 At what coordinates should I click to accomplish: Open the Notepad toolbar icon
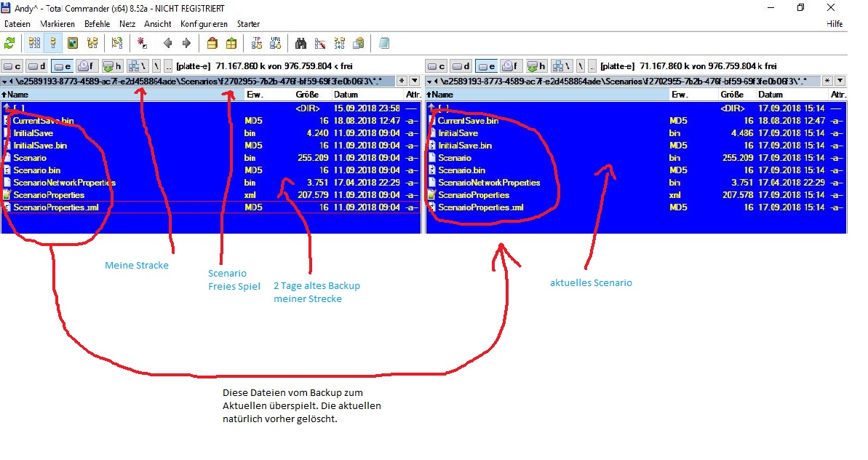pyautogui.click(x=383, y=43)
